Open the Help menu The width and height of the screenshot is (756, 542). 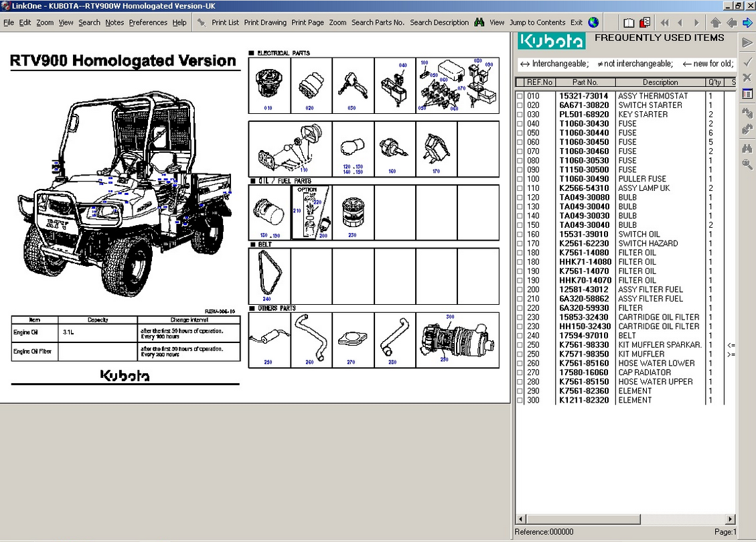click(179, 23)
